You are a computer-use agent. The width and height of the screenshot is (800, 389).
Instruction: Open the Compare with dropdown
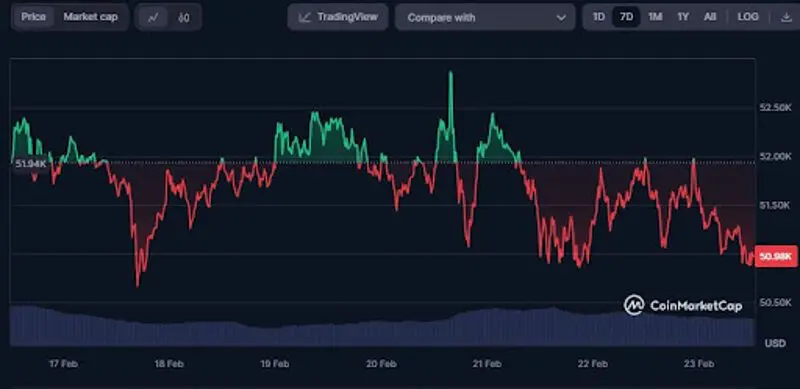485,17
